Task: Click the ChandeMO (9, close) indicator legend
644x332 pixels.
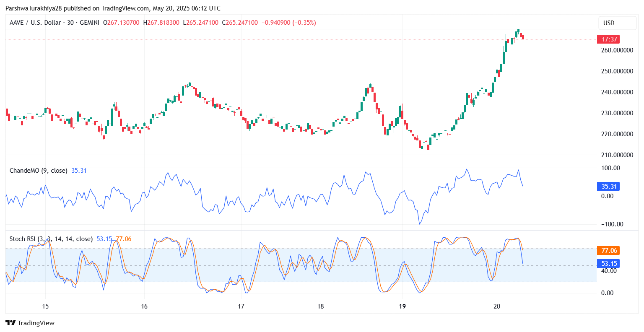Action: click(39, 171)
